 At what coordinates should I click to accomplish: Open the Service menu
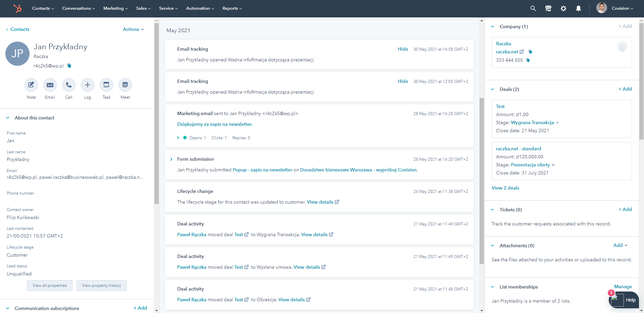pyautogui.click(x=168, y=8)
